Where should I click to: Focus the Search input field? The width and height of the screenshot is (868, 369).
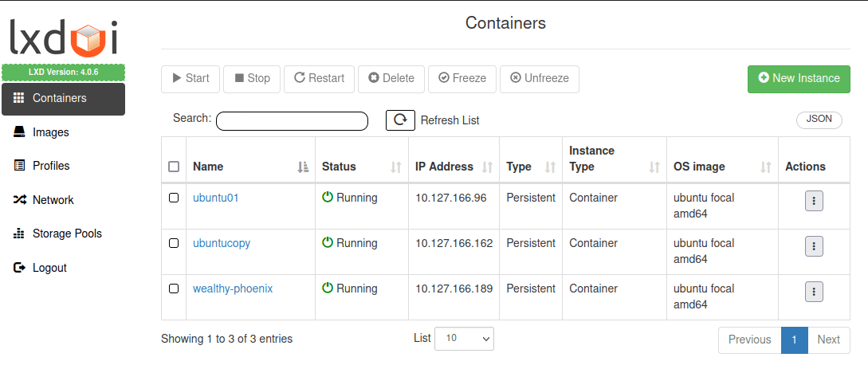292,121
